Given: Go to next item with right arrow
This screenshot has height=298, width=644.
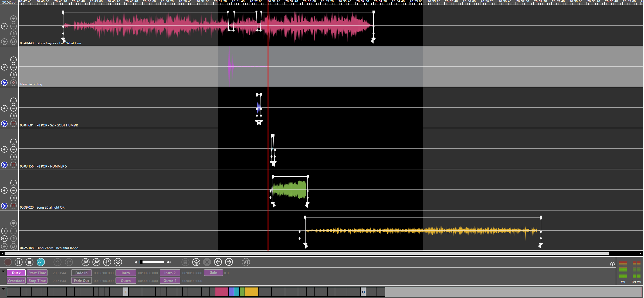Looking at the screenshot, I should pyautogui.click(x=229, y=262).
